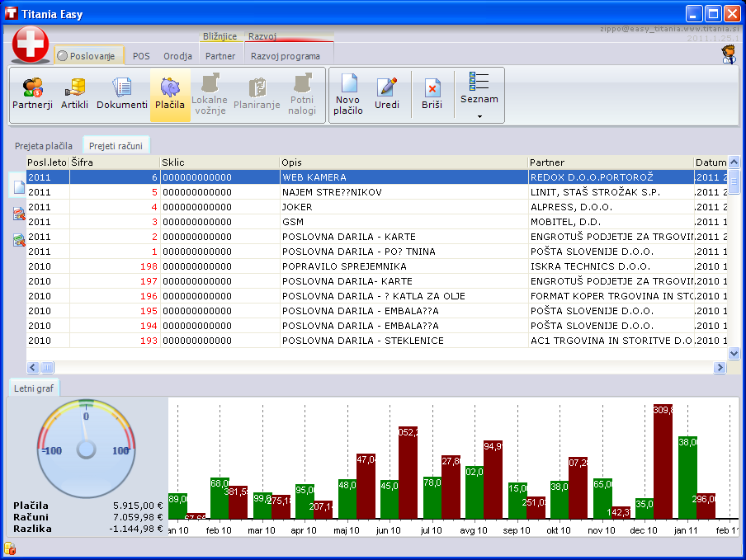Click the user avatar icon at top right
The width and height of the screenshot is (746, 560).
point(729,54)
